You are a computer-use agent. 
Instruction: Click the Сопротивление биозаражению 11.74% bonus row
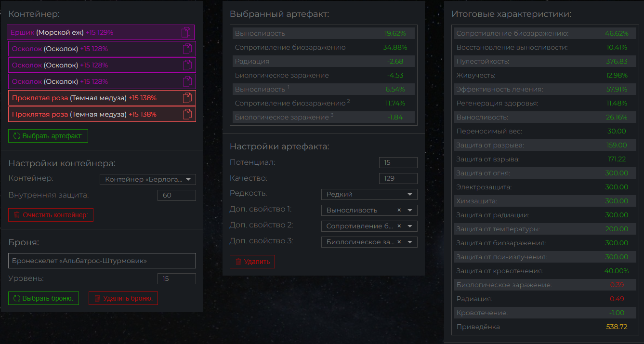324,103
